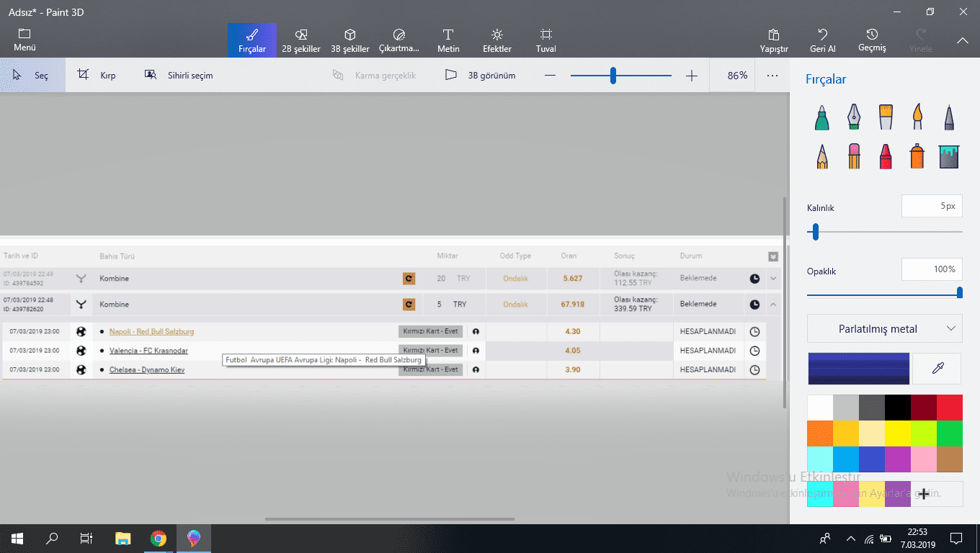The height and width of the screenshot is (553, 980).
Task: Select the Calligraphy pen brush
Action: point(854,117)
